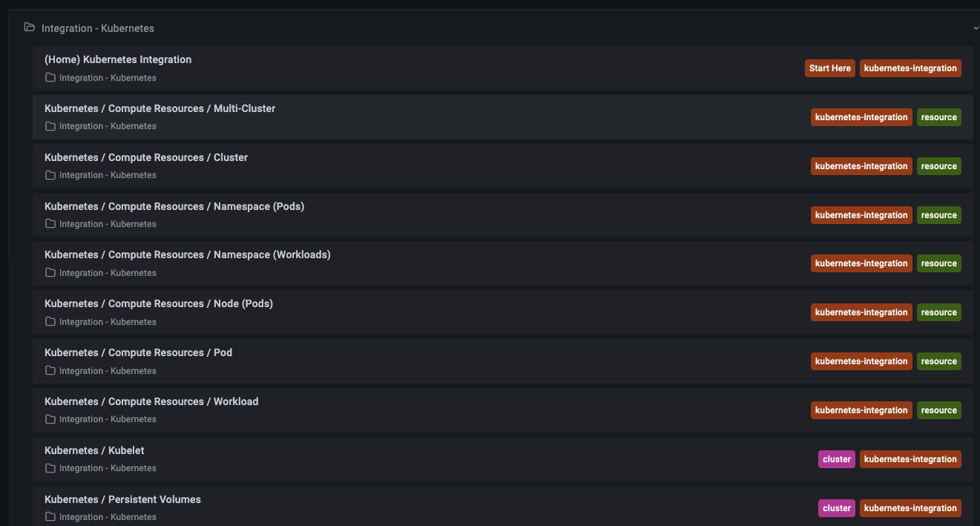
Task: Click cluster tag on the Persistent Volumes row
Action: point(837,508)
